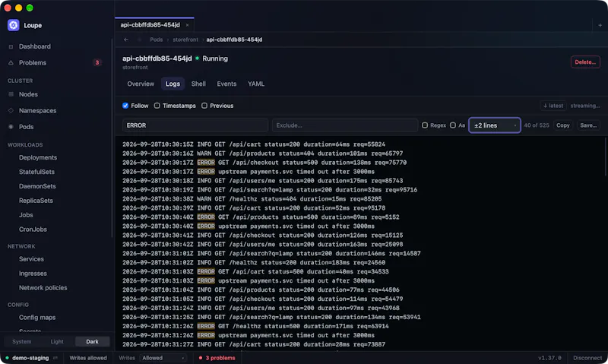
Task: Open ReplicaSets in the sidebar
Action: tap(36, 201)
